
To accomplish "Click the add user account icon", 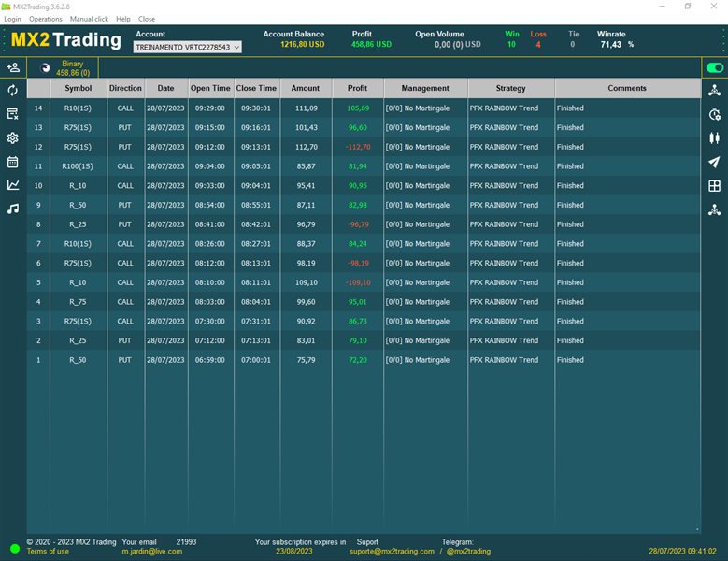I will click(x=13, y=67).
